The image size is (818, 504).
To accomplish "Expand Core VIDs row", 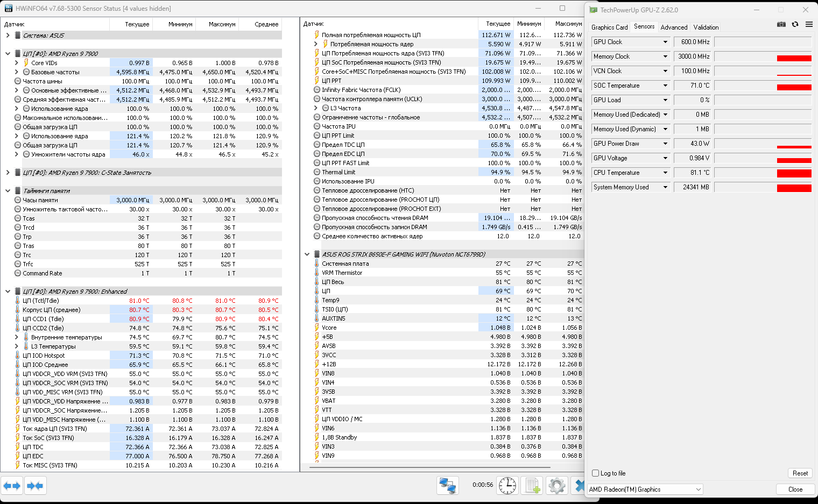I will tap(17, 63).
